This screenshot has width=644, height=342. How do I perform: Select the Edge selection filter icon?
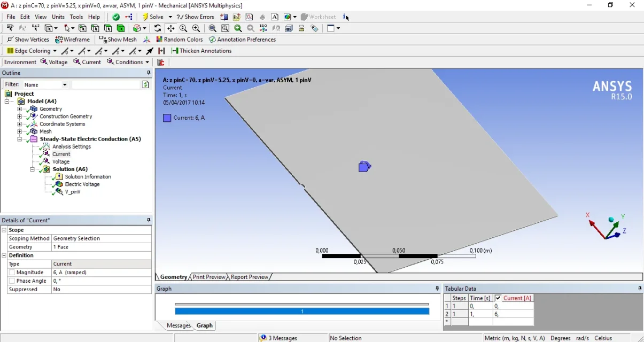[95, 28]
